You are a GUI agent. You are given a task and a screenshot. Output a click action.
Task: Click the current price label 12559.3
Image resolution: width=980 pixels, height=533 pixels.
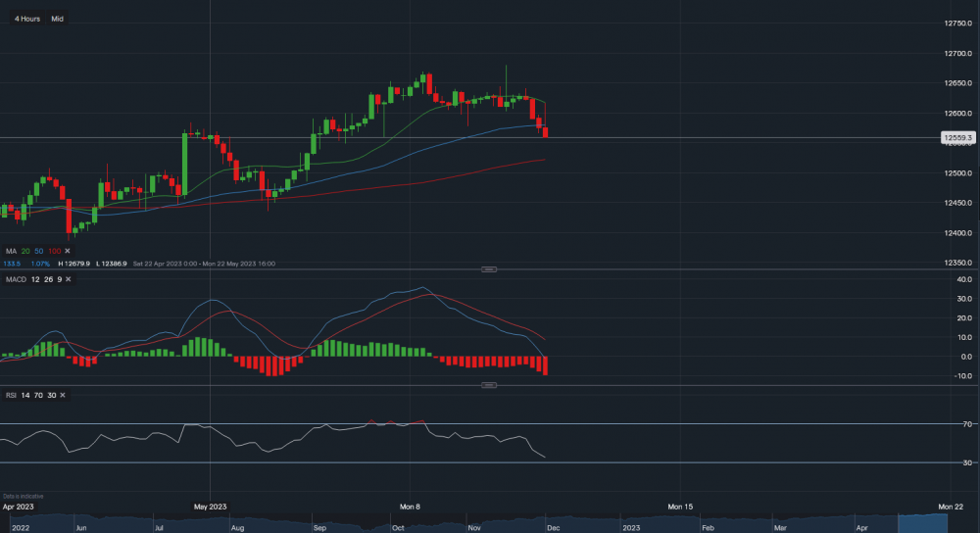pos(956,138)
